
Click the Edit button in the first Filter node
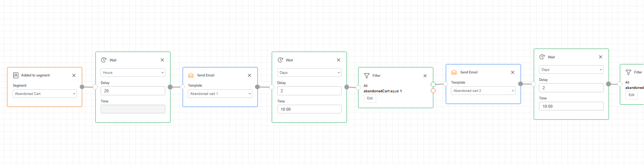370,98
